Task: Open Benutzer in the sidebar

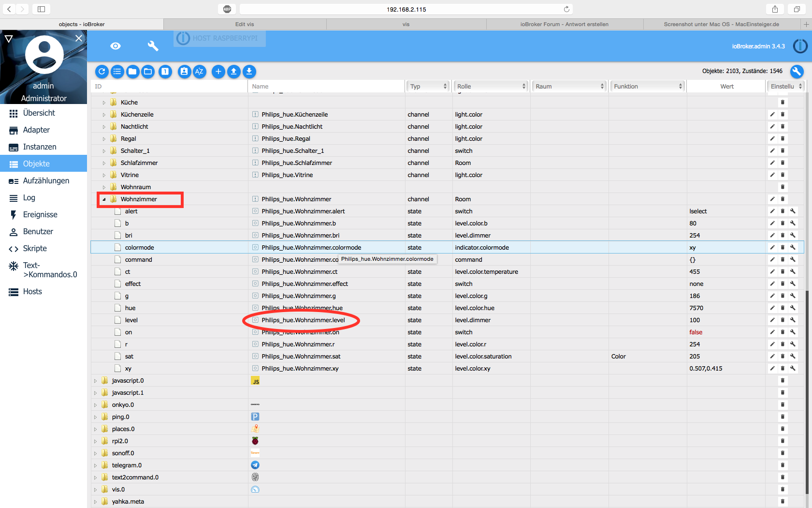Action: click(43, 232)
